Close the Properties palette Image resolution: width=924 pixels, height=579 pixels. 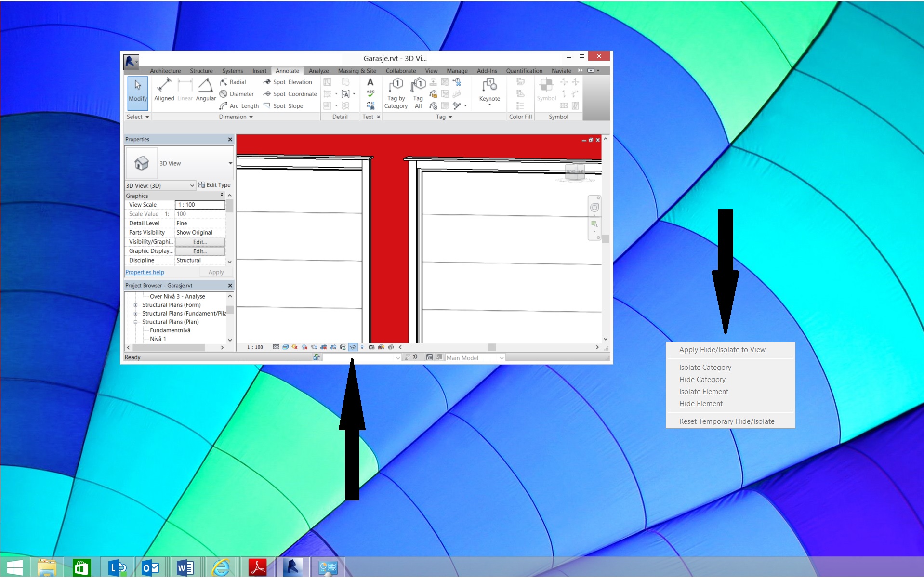pos(230,140)
